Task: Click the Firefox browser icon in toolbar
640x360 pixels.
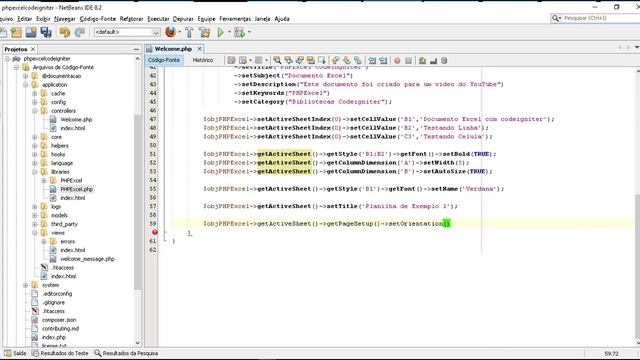Action: tap(171, 32)
